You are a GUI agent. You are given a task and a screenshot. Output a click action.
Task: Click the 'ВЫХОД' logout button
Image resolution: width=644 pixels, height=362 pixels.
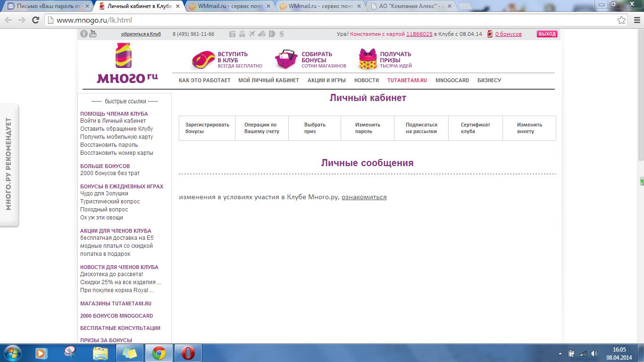547,34
